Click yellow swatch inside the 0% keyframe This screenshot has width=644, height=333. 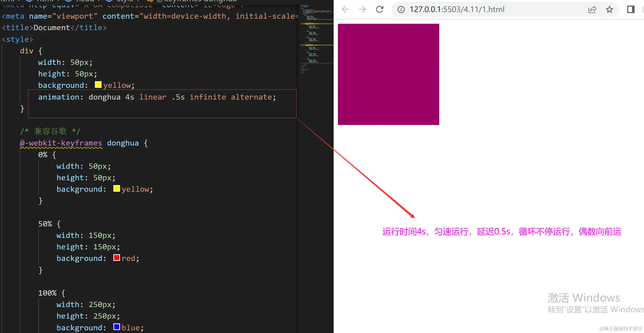click(117, 189)
